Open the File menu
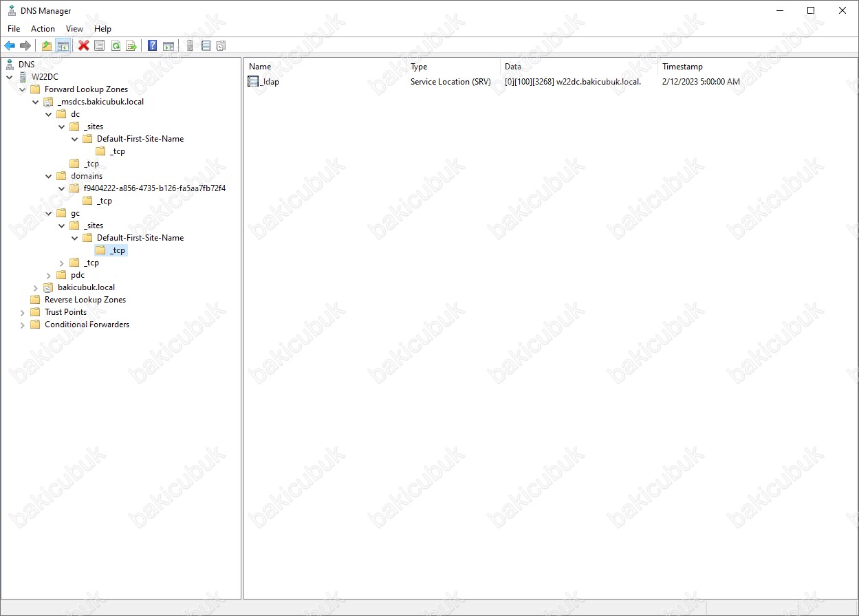Viewport: 859px width, 616px height. [x=14, y=29]
